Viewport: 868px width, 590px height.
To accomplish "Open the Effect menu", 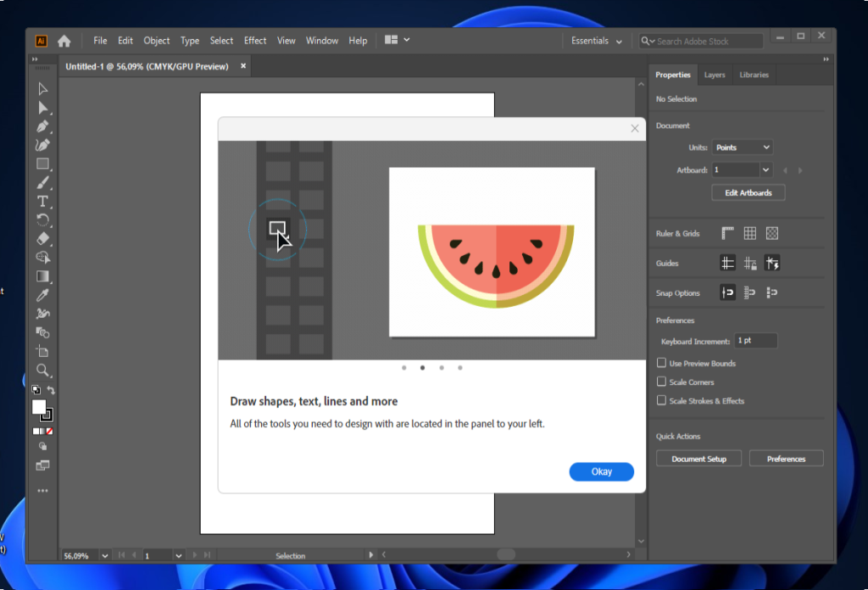I will tap(255, 41).
